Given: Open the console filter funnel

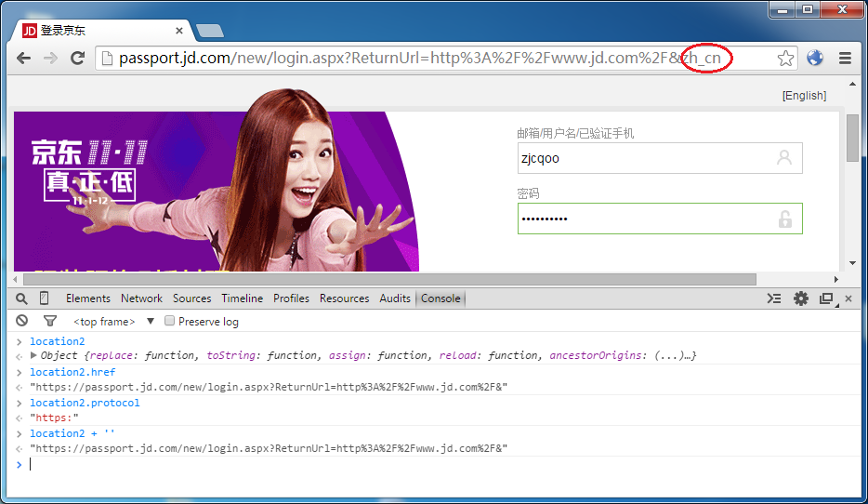Looking at the screenshot, I should tap(50, 321).
